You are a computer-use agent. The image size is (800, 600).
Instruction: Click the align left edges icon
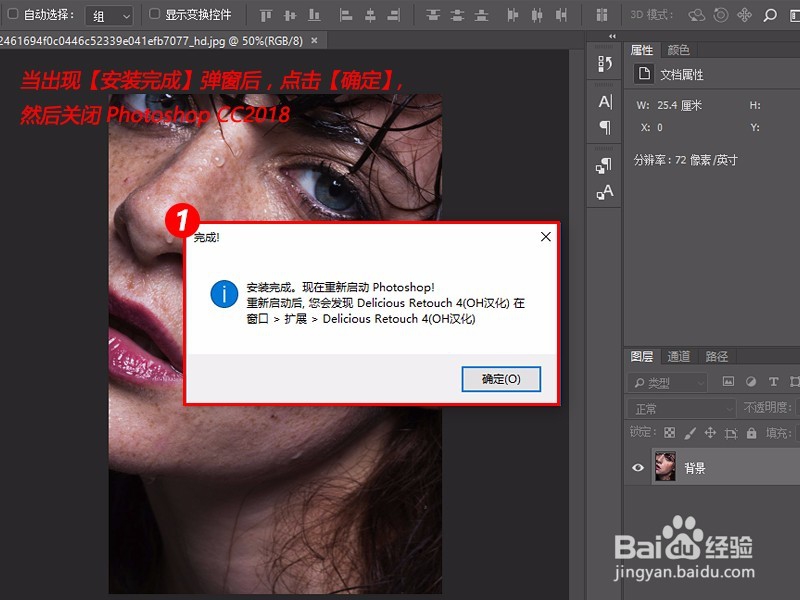tap(346, 16)
